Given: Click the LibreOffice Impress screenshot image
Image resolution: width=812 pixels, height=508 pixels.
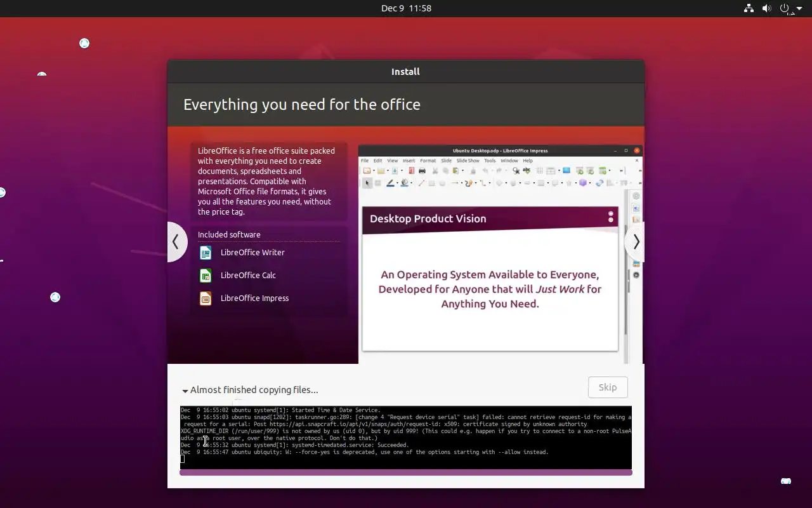Looking at the screenshot, I should click(501, 255).
